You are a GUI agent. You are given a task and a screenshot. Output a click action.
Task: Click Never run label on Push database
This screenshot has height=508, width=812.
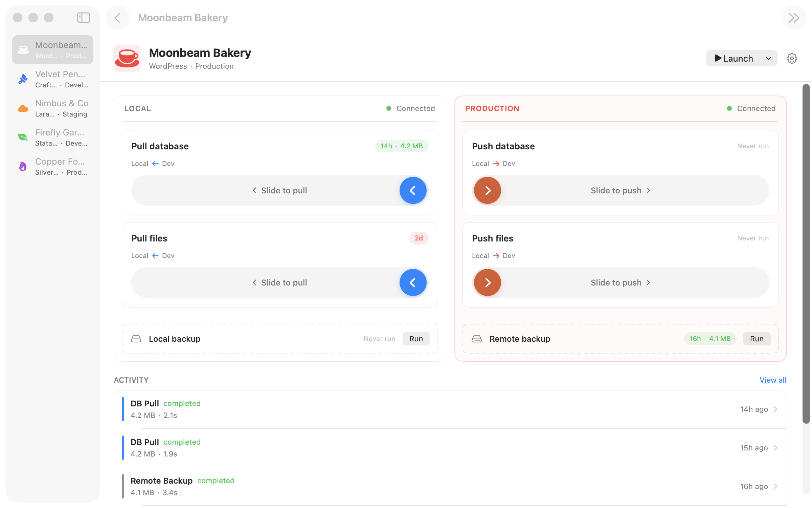click(x=753, y=146)
